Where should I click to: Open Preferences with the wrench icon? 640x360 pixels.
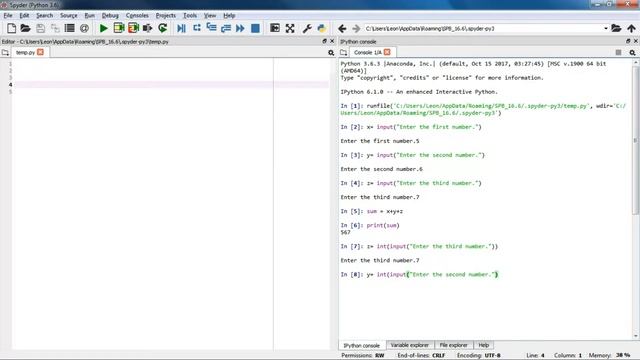tap(307, 28)
